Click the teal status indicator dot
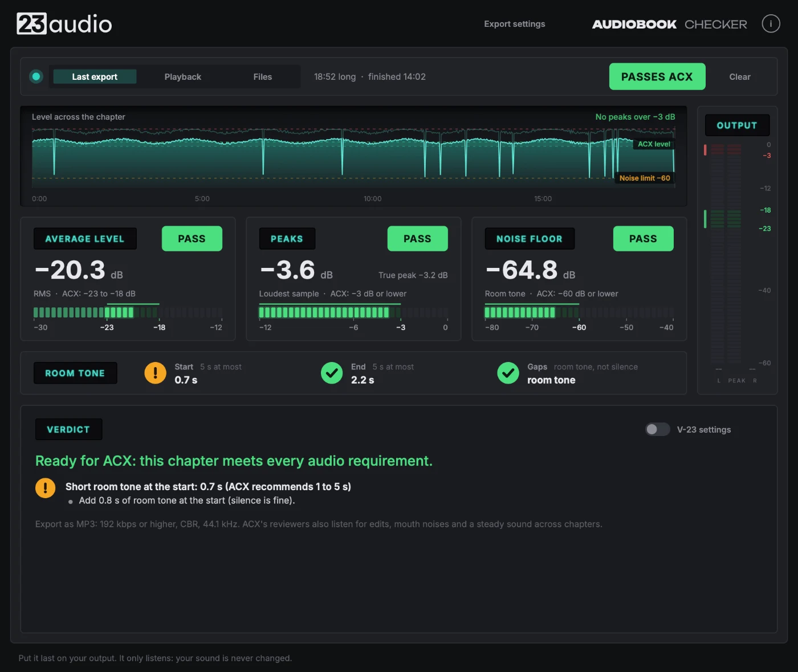The height and width of the screenshot is (672, 798). click(36, 76)
